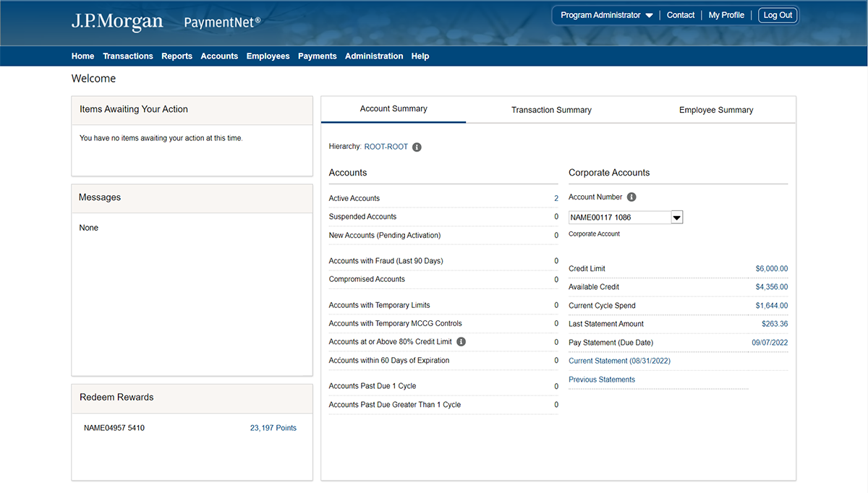Switch to the Employee Summary tab
The height and width of the screenshot is (493, 868).
[x=716, y=110]
